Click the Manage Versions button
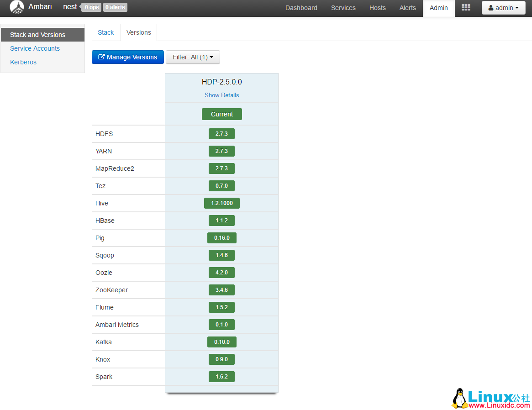Screen dimensions: 532x410 coord(128,57)
